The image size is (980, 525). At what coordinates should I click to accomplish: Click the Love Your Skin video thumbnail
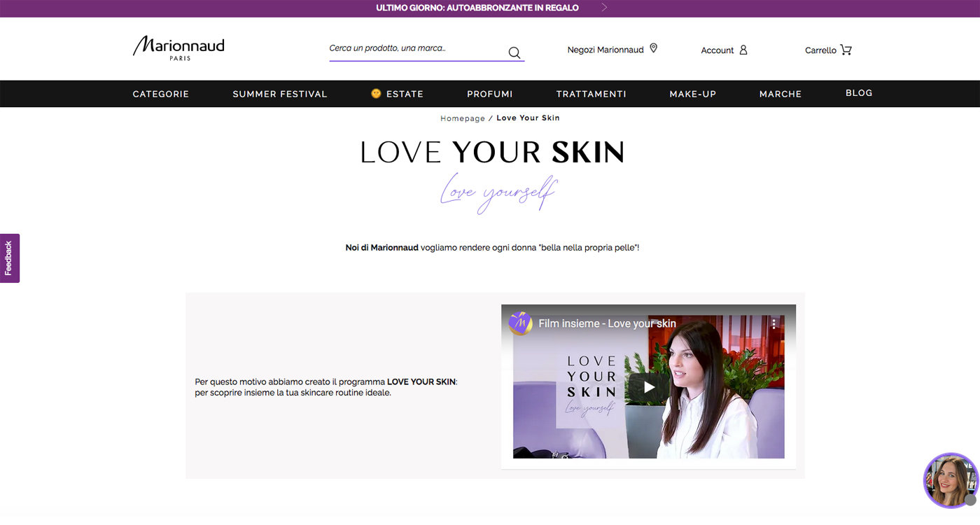point(649,387)
